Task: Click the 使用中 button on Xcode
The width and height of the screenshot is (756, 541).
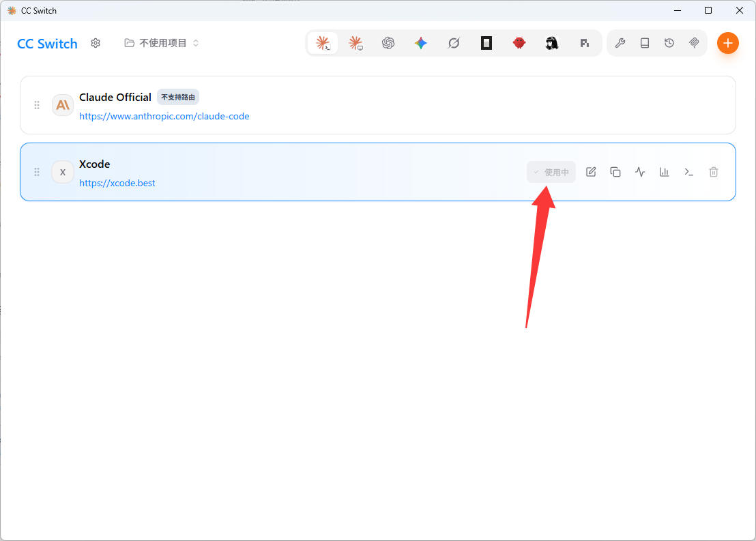Action: (x=551, y=172)
